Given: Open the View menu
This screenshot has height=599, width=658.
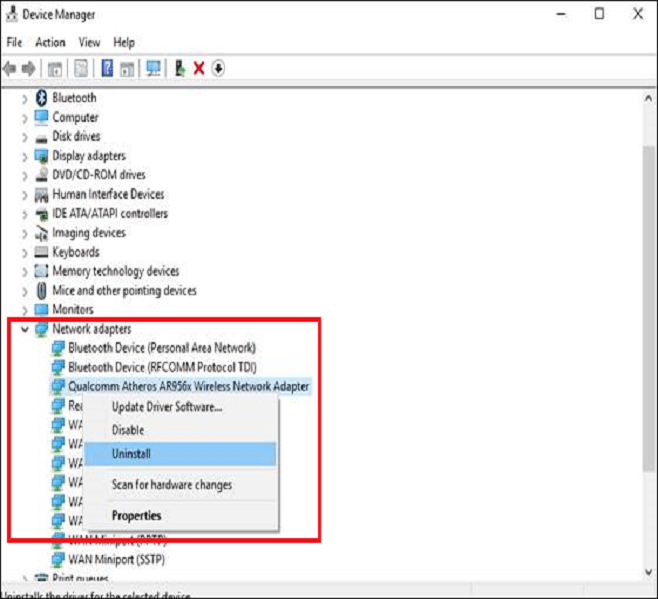Looking at the screenshot, I should tap(89, 42).
